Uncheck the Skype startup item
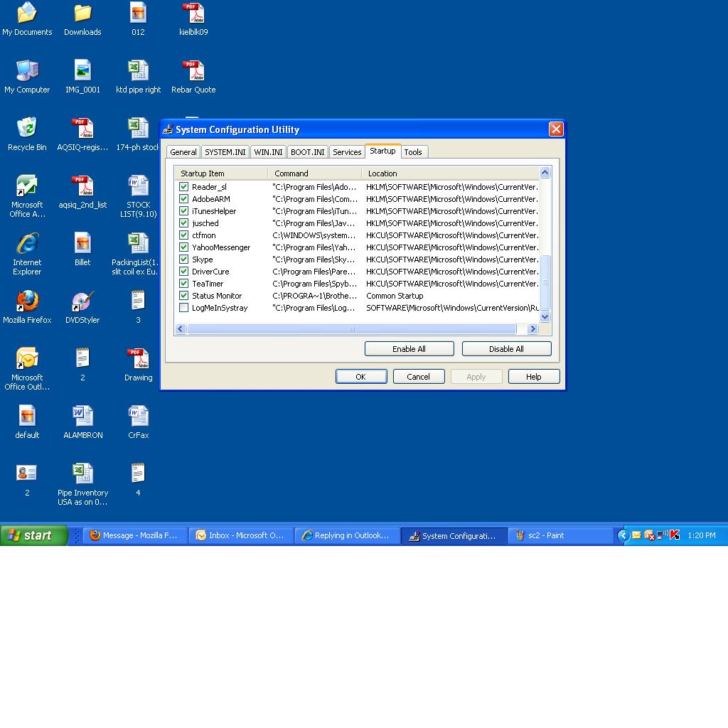728x728 pixels. 184,259
